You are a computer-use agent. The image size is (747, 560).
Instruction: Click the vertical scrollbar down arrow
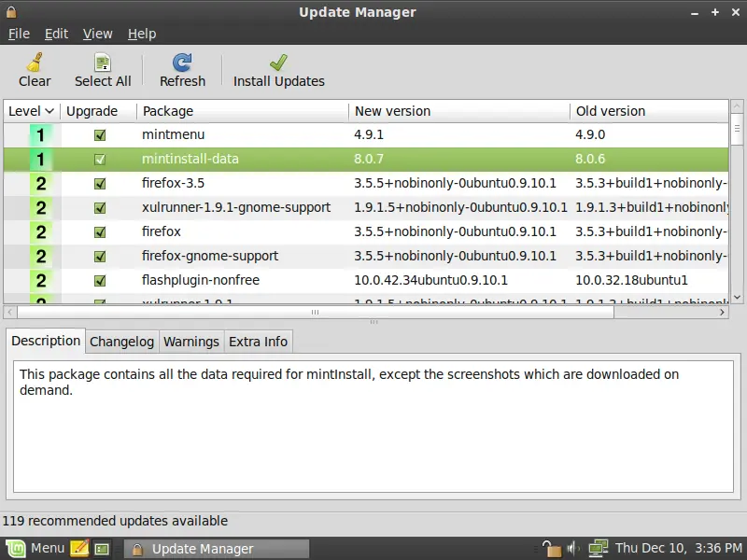[737, 297]
